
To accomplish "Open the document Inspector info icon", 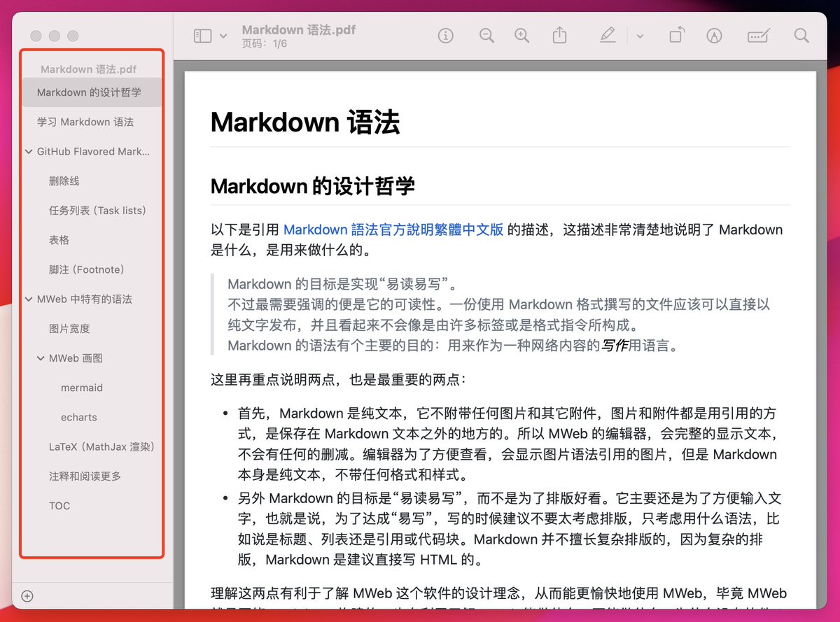I will point(446,36).
